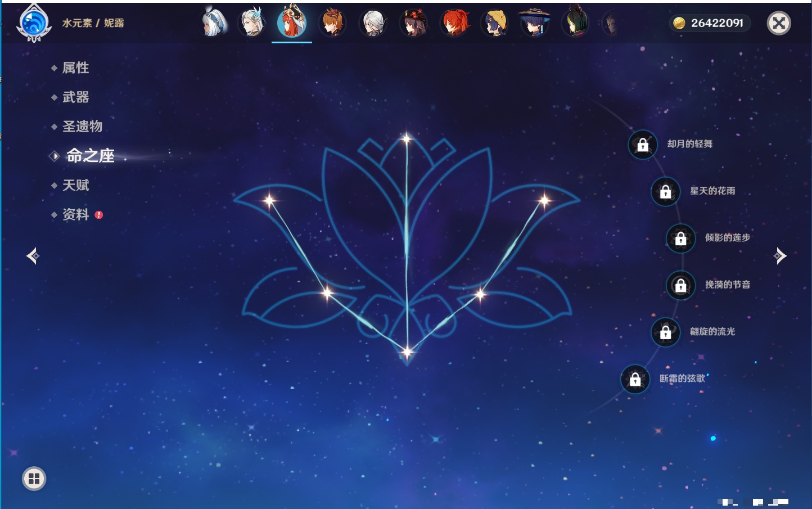Select the dark green-haired character with ears
This screenshot has height=509, width=812.
point(575,23)
